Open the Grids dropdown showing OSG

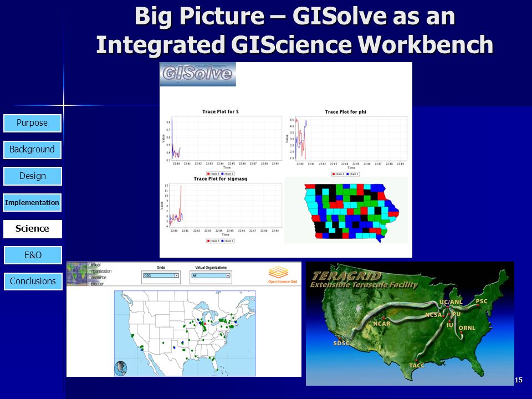161,275
